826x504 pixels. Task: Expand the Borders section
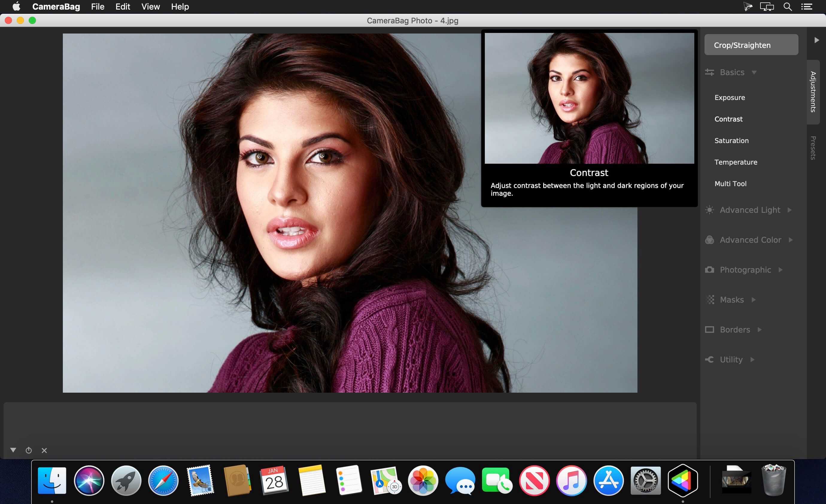pyautogui.click(x=760, y=330)
